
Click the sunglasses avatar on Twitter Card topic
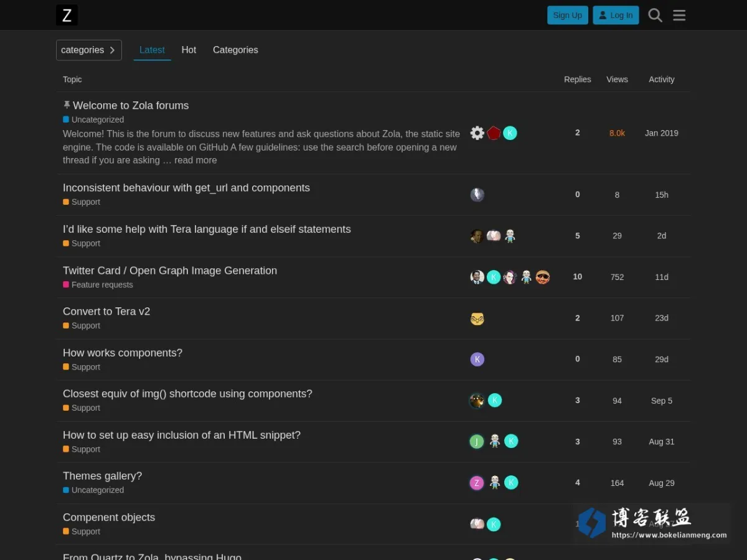[543, 278]
